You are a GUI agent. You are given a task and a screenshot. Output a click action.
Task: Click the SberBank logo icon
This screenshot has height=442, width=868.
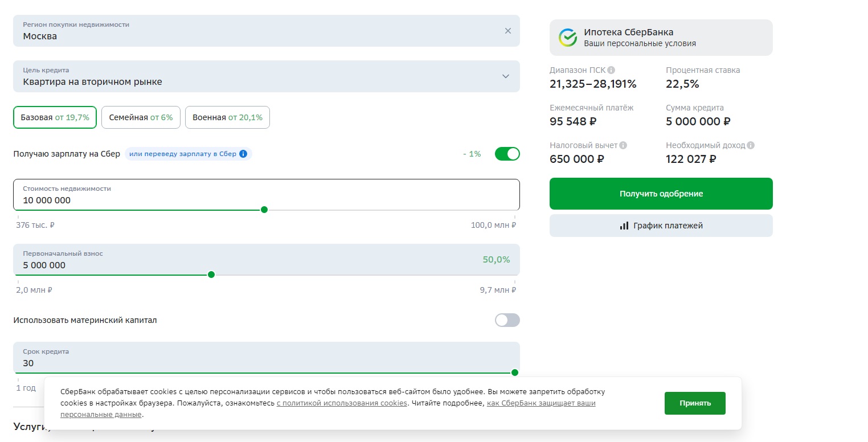coord(568,38)
